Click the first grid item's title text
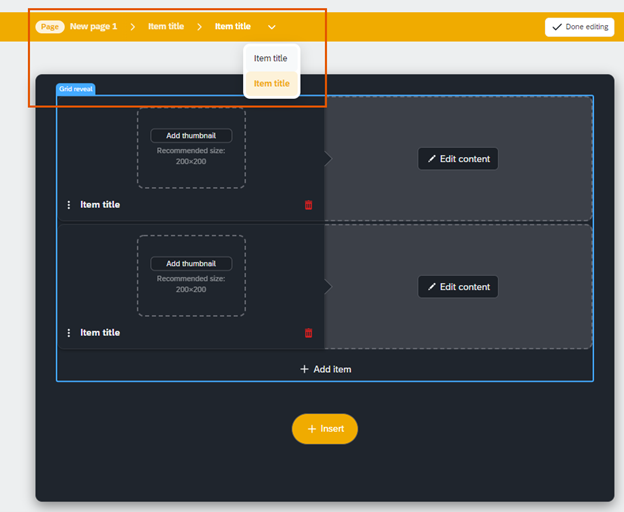 (x=100, y=205)
